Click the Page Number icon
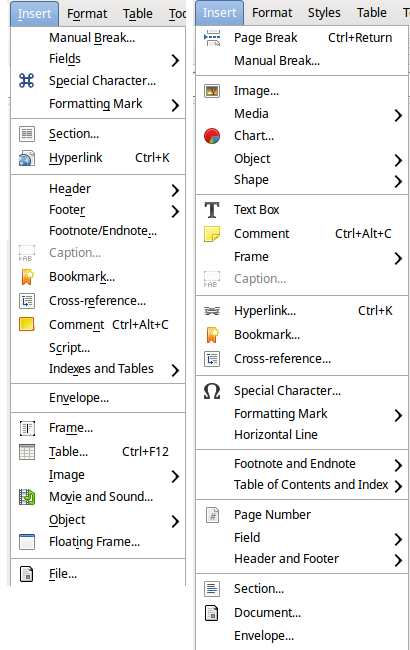Screen dimensions: 410x650 pyautogui.click(x=212, y=515)
